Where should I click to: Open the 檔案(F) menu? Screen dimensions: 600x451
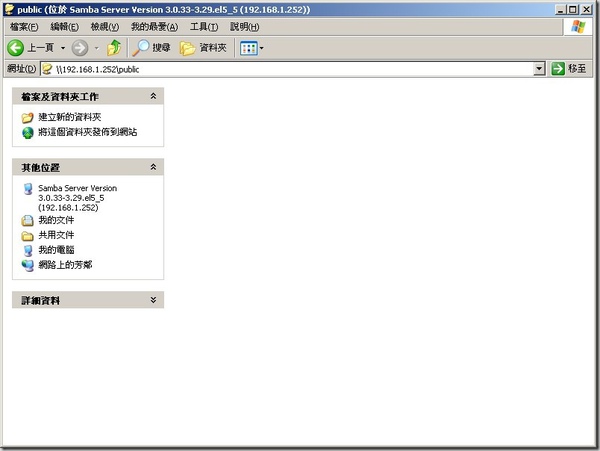[x=24, y=27]
